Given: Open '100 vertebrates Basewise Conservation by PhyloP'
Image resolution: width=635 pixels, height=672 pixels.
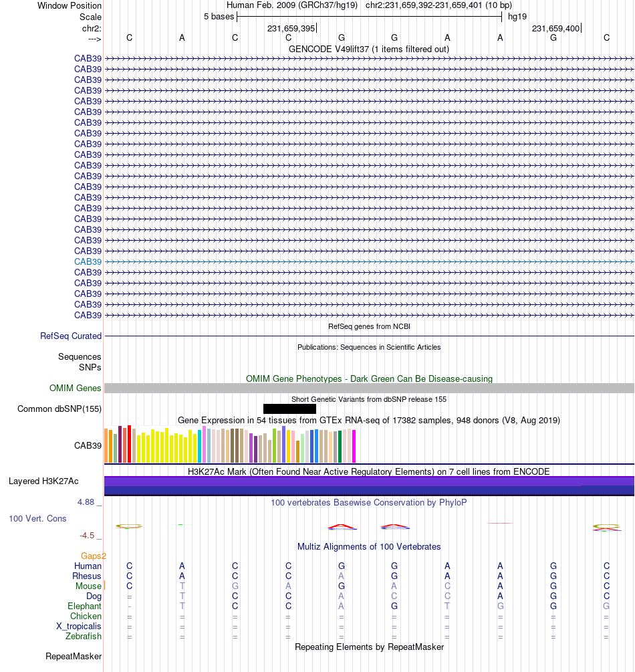Looking at the screenshot, I should (x=369, y=503).
